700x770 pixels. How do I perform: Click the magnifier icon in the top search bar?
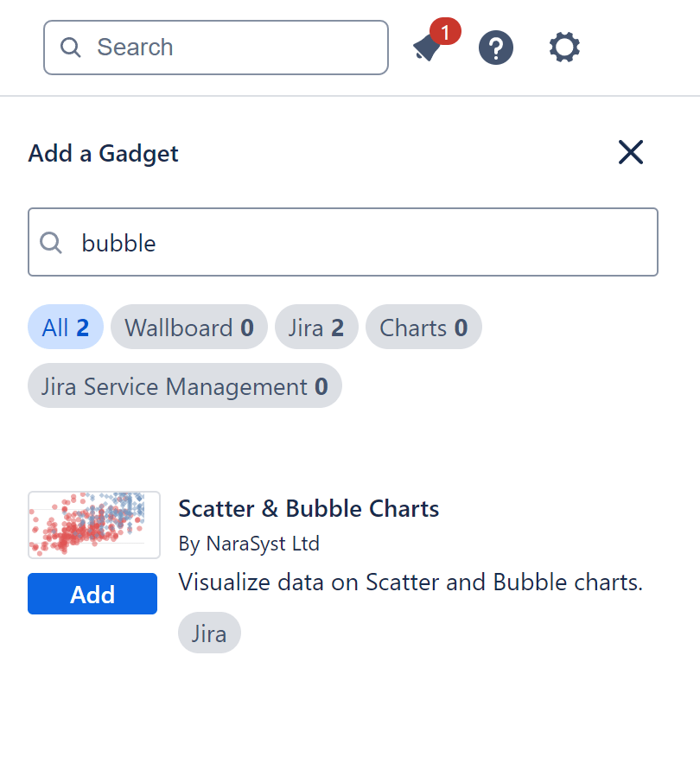click(71, 47)
